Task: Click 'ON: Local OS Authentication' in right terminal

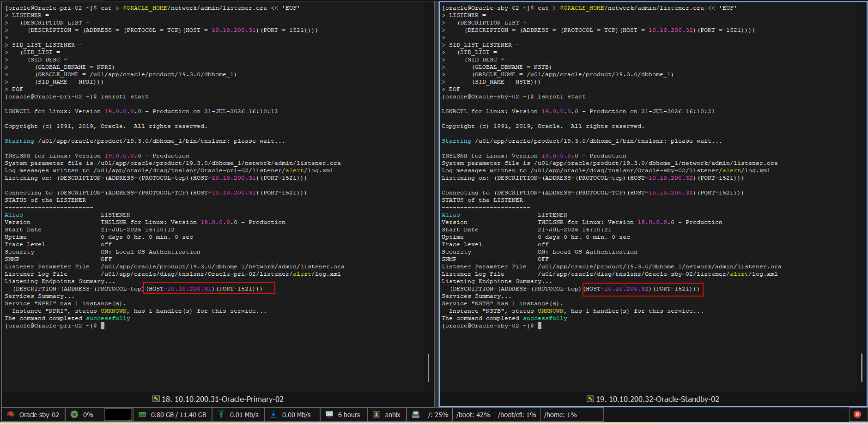Action: click(x=588, y=252)
